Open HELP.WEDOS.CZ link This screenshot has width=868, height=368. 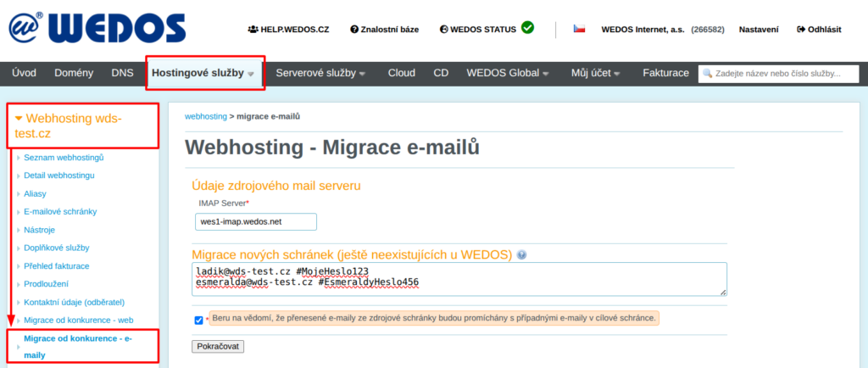(x=288, y=30)
